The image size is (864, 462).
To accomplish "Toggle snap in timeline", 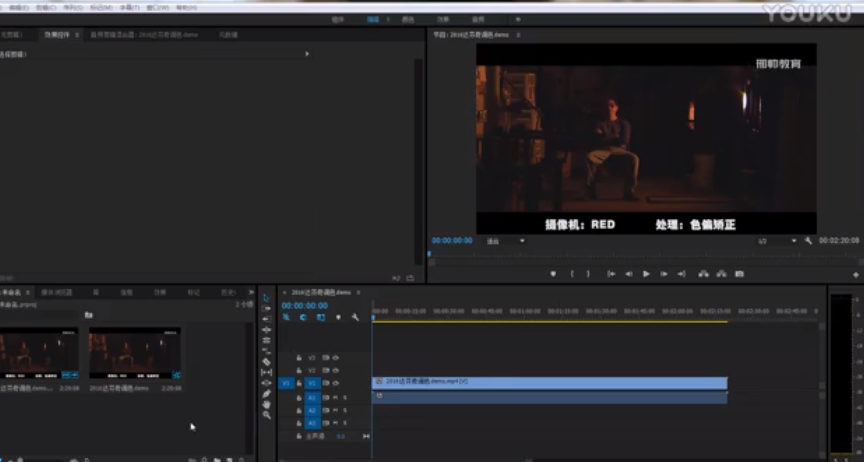I will (303, 317).
